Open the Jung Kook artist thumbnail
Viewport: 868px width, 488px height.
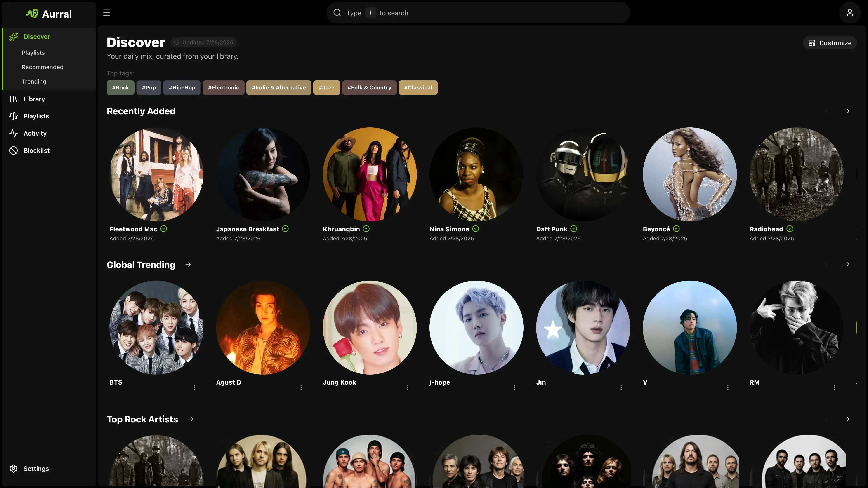coord(370,327)
